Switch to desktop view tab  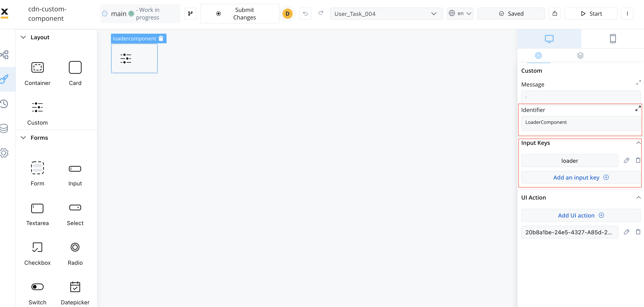point(549,39)
